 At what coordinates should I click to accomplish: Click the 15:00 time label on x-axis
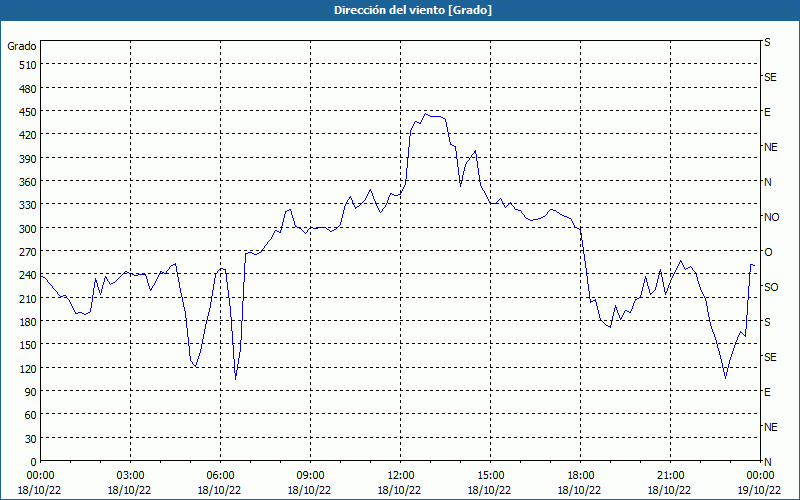coord(490,476)
